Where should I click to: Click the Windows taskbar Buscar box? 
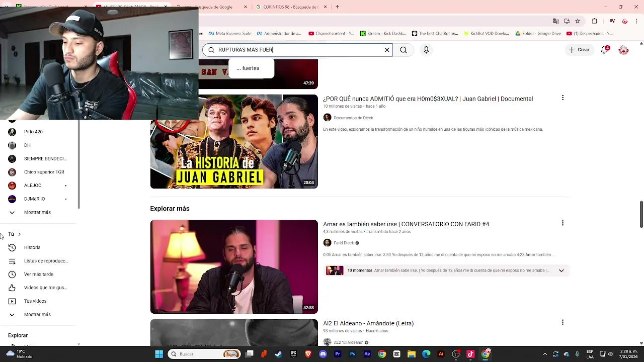coord(205,354)
